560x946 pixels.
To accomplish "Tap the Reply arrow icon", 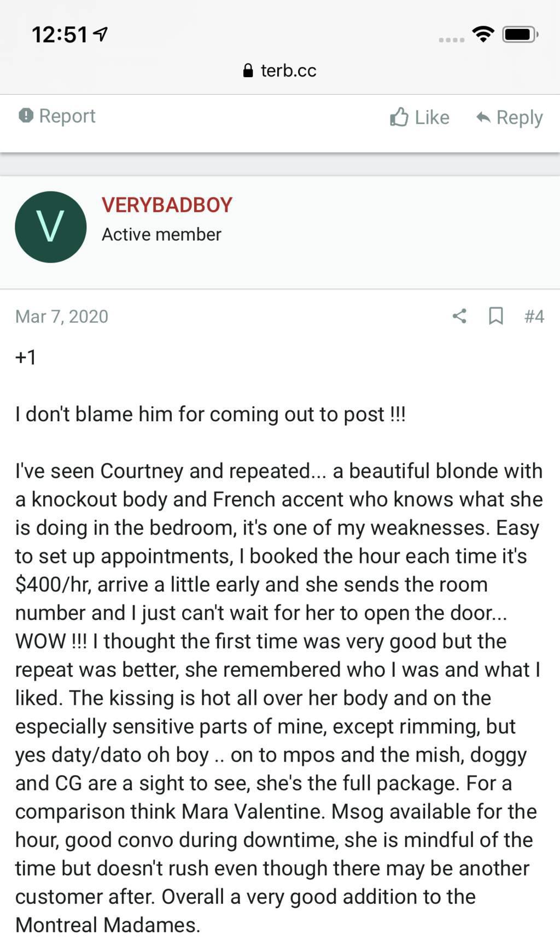I will coord(483,117).
